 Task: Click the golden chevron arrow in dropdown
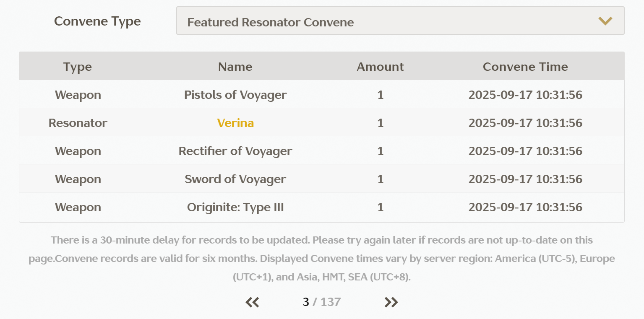coord(605,21)
